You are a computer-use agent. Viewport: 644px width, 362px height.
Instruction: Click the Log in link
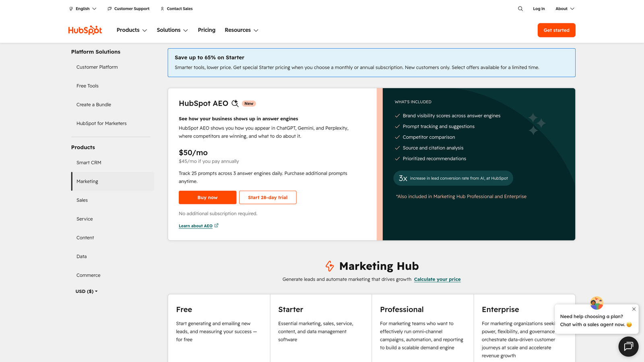pos(539,8)
